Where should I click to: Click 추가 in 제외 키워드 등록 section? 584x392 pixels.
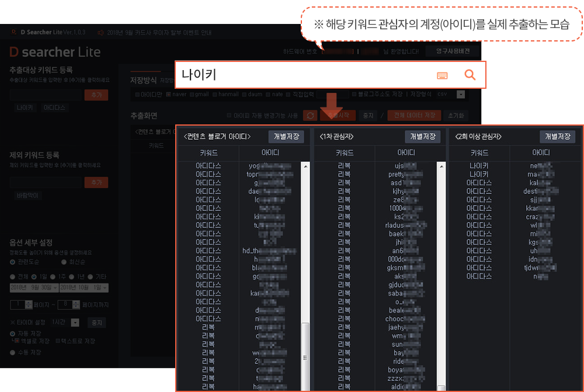pos(96,182)
